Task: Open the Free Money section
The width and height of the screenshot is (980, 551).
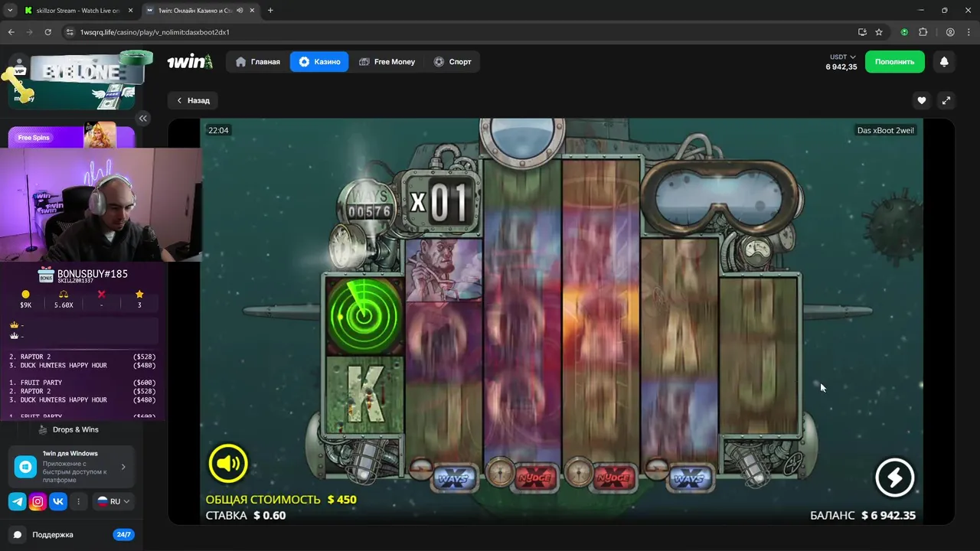Action: [387, 62]
